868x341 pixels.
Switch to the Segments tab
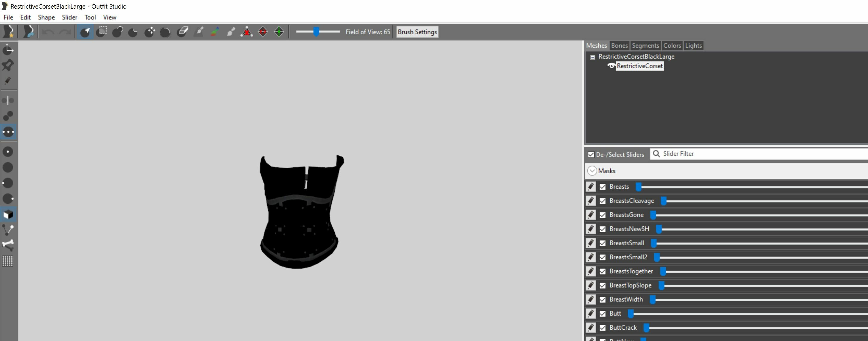645,46
